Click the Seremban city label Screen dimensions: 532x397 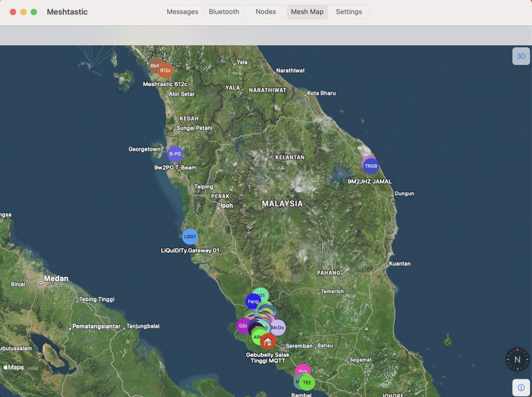pos(299,346)
